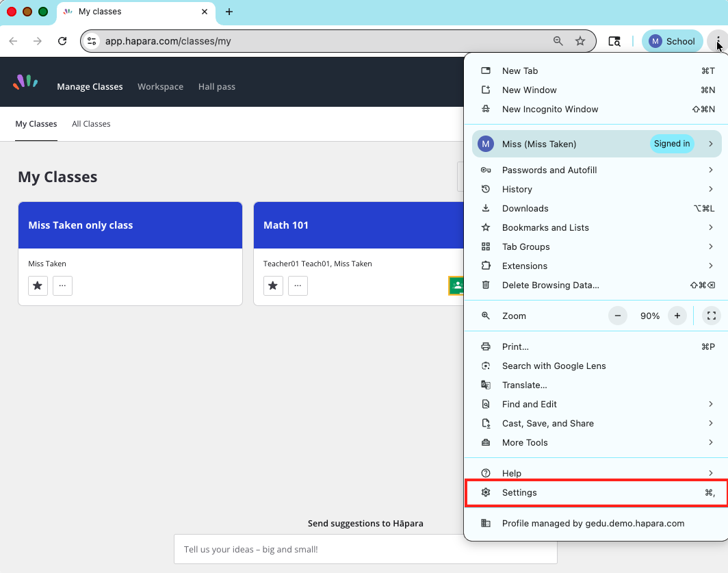Click the 90% zoom value
This screenshot has height=573, width=728.
pyautogui.click(x=649, y=316)
